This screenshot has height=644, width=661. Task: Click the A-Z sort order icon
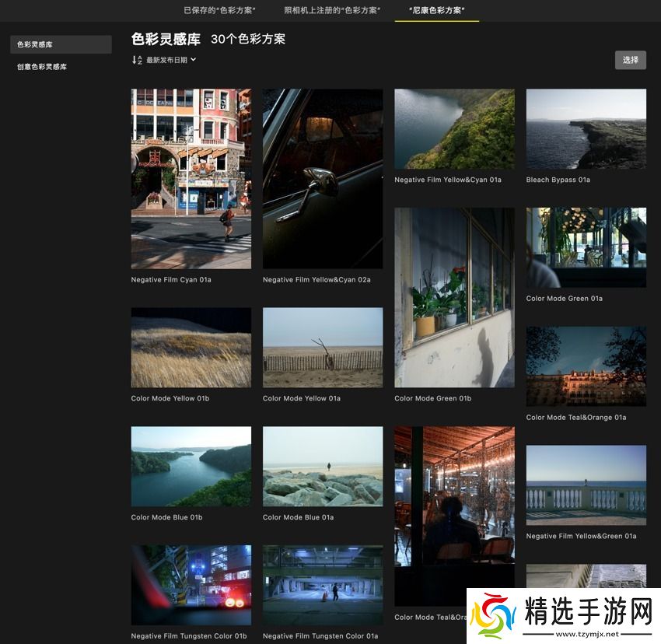[135, 59]
